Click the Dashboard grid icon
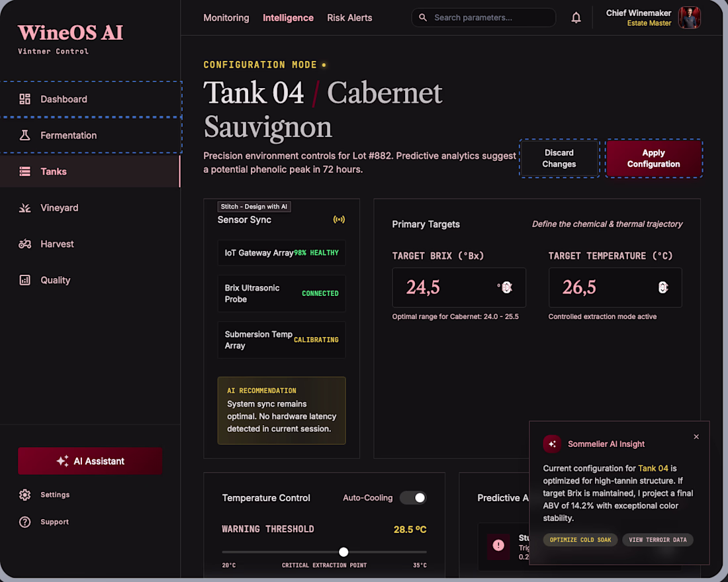Screen dimensions: 728x582 coord(24,99)
